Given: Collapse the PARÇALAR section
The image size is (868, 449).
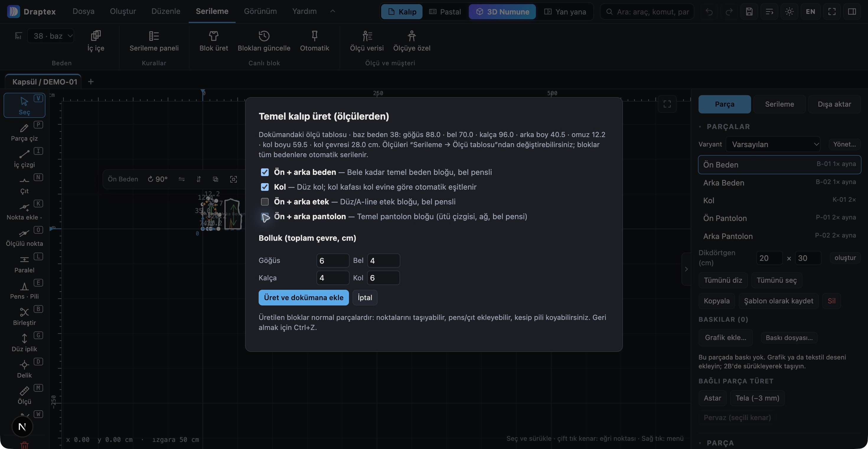Looking at the screenshot, I should 700,127.
